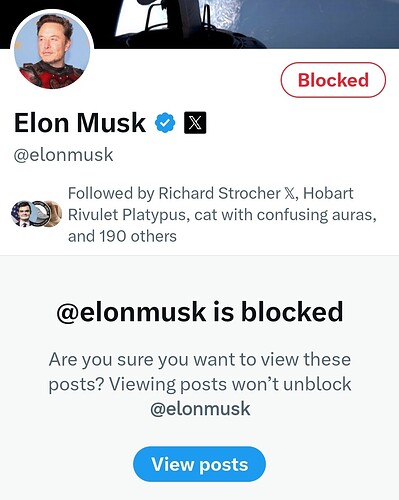Show the 'and 190 others' followers list
This screenshot has width=399, height=500.
[122, 236]
